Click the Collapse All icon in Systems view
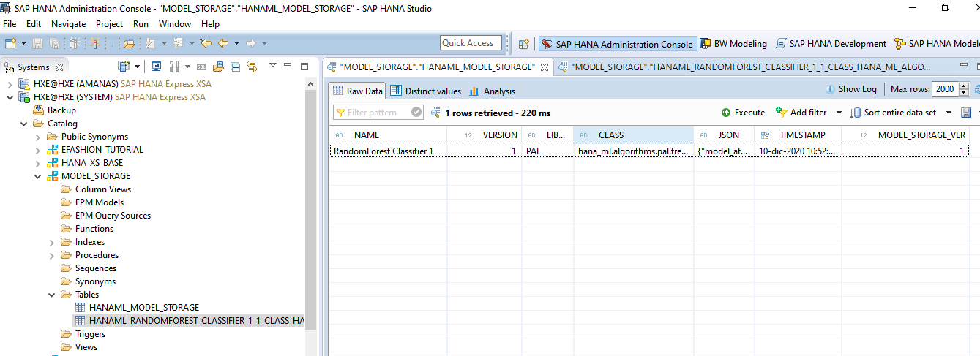 pos(236,67)
